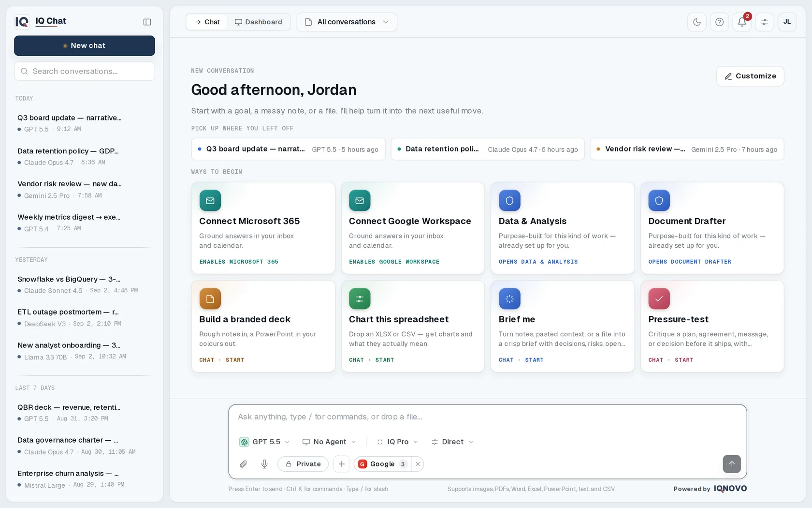The image size is (812, 508).
Task: Click Enables Google Workspace link
Action: [x=394, y=262]
